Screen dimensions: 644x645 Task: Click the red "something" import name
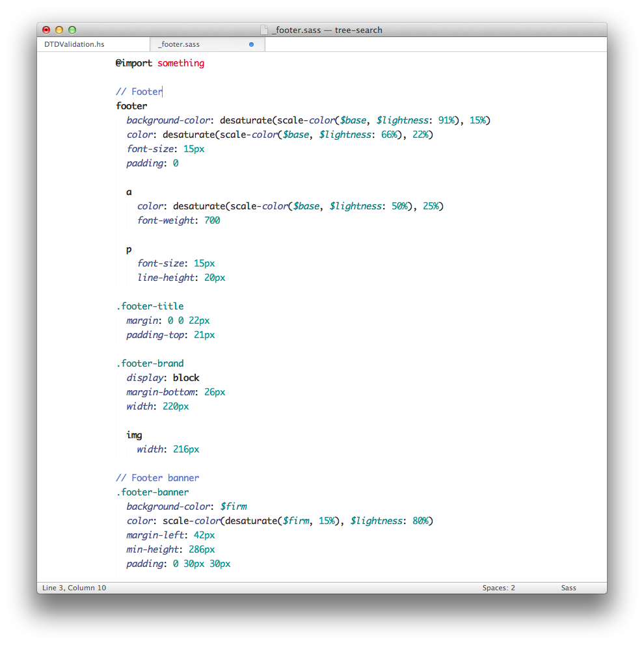181,63
